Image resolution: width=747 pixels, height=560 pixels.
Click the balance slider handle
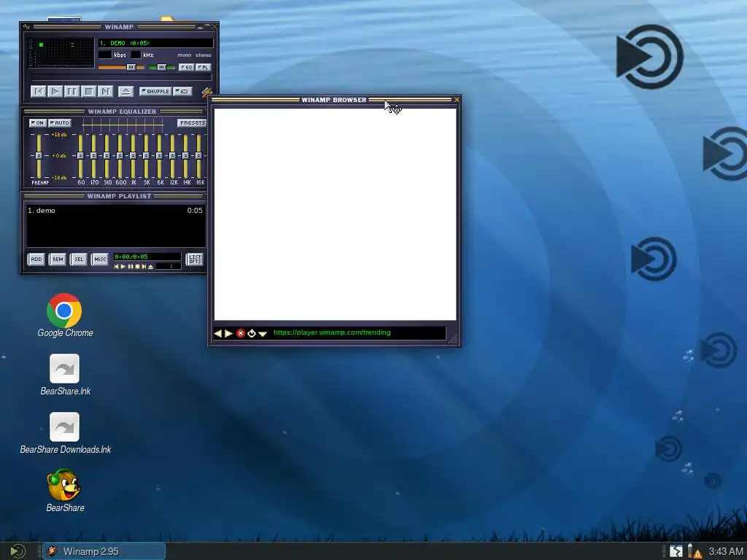click(161, 67)
